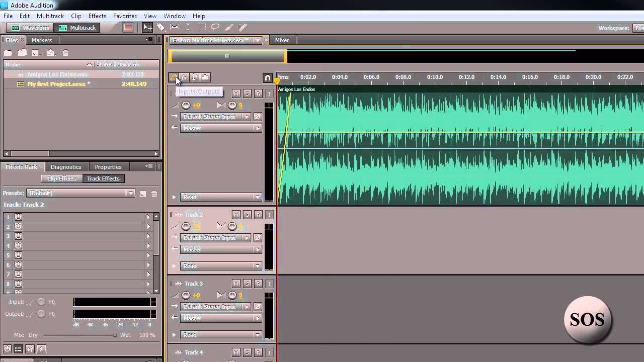Select the Clip Effects button
Image resolution: width=644 pixels, height=362 pixels.
point(61,178)
